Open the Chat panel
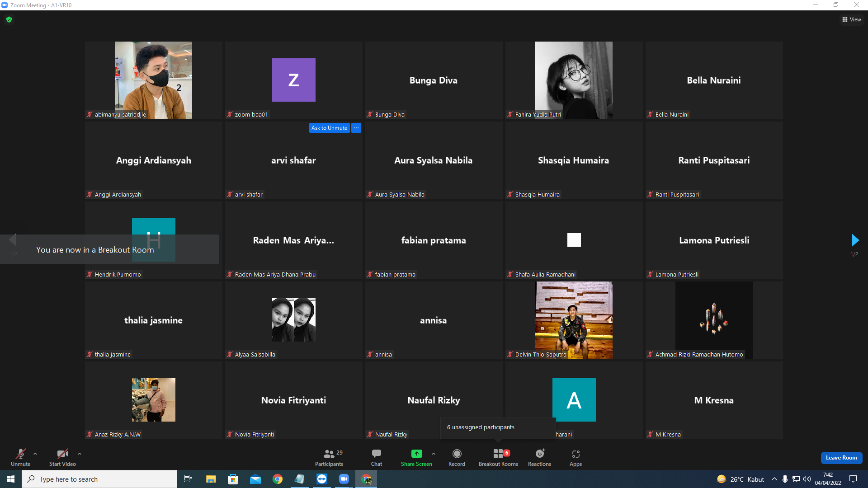The height and width of the screenshot is (488, 868). coord(376,457)
